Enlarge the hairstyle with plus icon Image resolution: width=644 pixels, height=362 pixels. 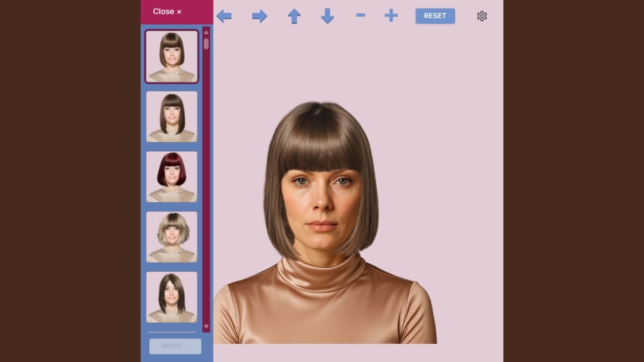coord(391,16)
